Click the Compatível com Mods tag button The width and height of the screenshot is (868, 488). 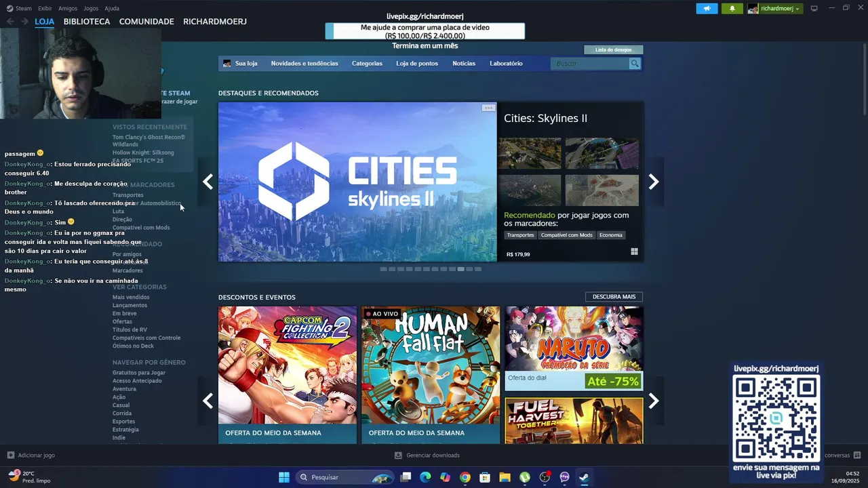coord(566,235)
